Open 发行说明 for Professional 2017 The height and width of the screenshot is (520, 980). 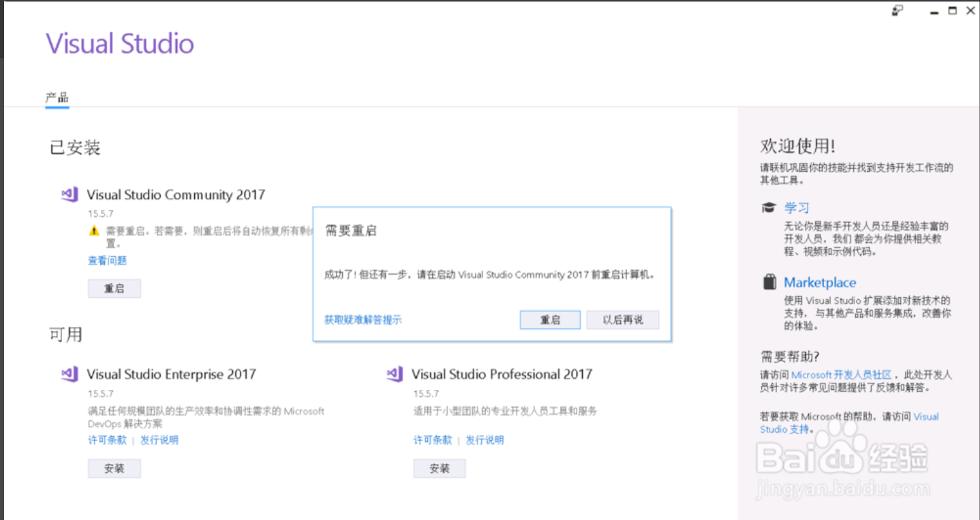pos(485,440)
